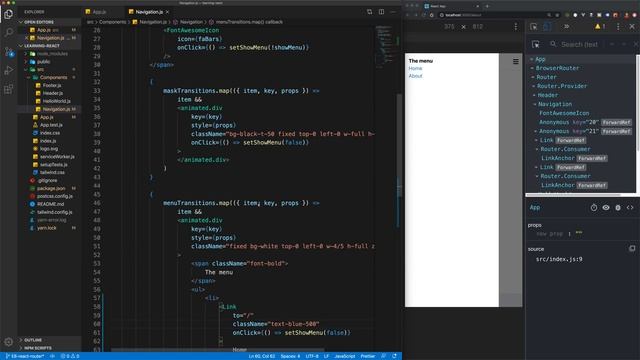Click the Home link in browser preview
Image resolution: width=640 pixels, height=360 pixels.
point(415,69)
